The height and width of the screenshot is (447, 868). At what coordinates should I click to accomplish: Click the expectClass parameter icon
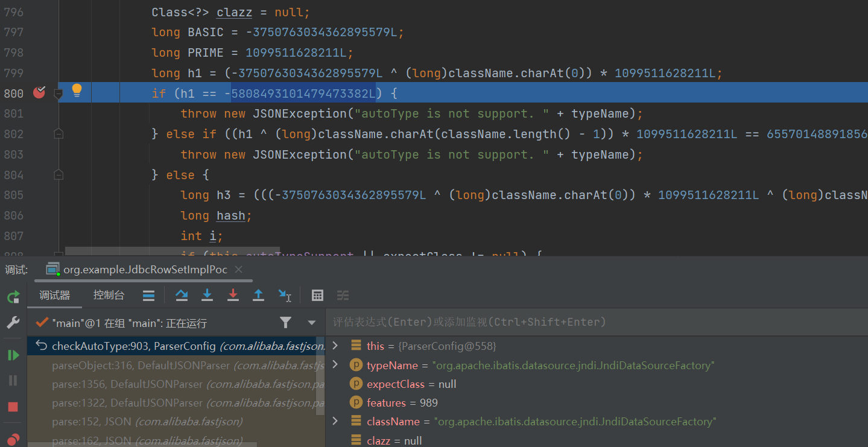pyautogui.click(x=356, y=384)
